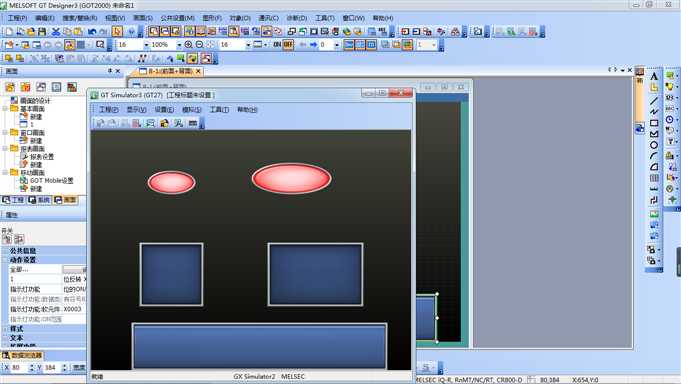Open the '0' state number dropdown
681x384 pixels.
pyautogui.click(x=337, y=45)
